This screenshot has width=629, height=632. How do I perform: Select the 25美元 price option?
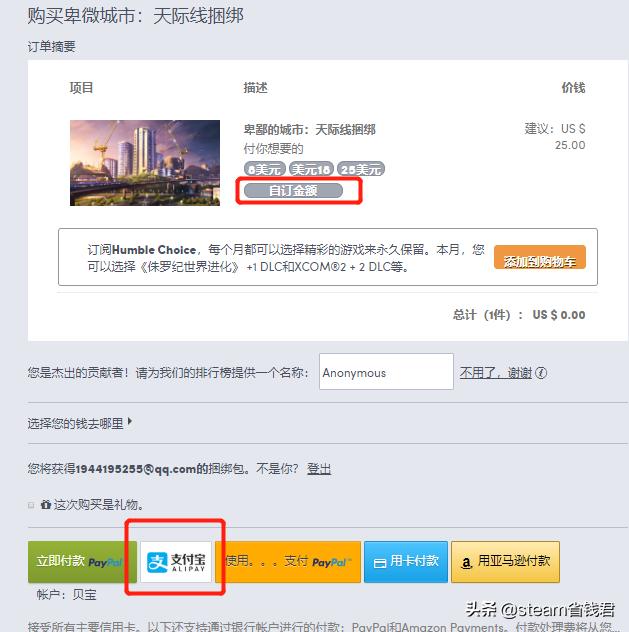click(361, 169)
